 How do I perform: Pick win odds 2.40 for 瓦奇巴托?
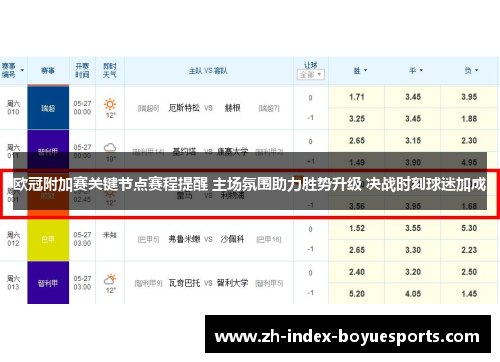coord(357,272)
